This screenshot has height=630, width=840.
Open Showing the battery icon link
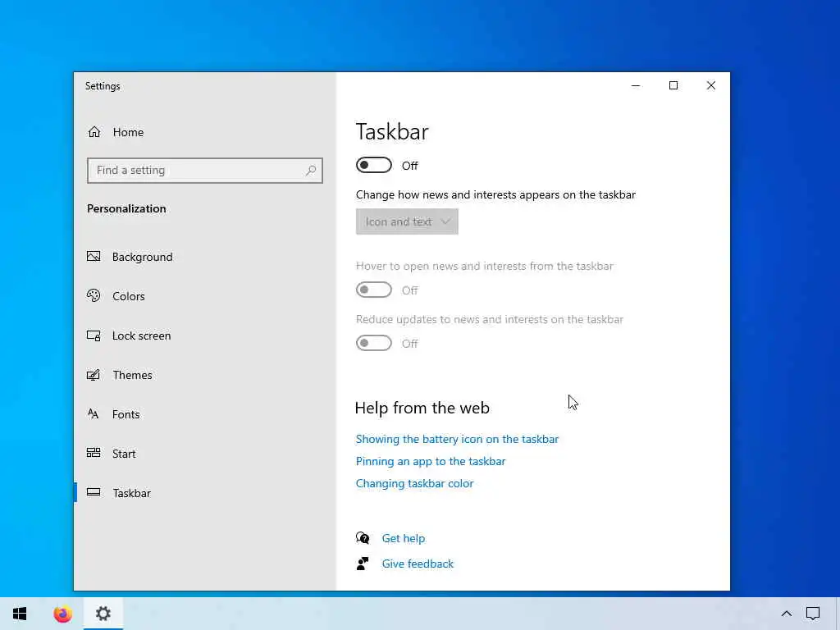click(x=457, y=439)
